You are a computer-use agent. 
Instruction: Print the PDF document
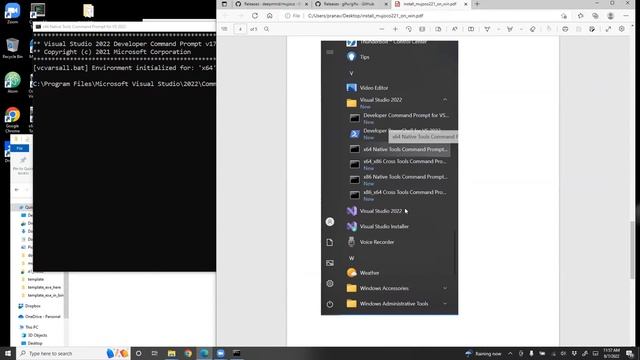tap(565, 29)
